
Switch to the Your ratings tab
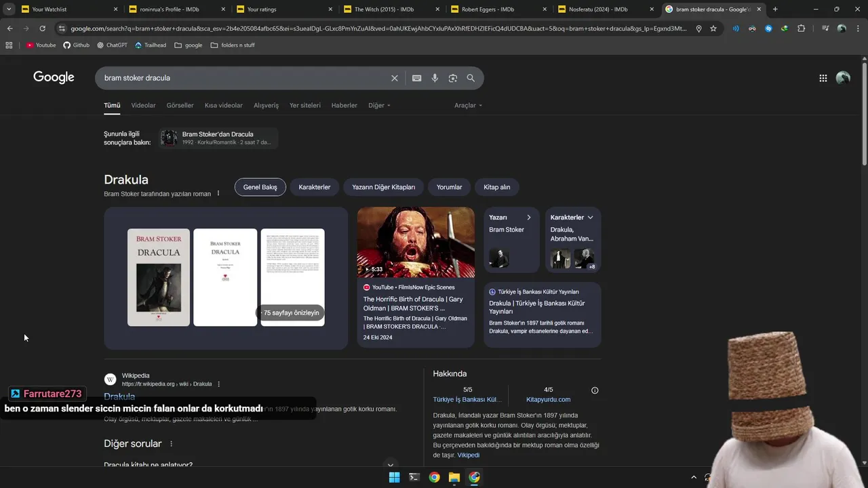click(282, 9)
